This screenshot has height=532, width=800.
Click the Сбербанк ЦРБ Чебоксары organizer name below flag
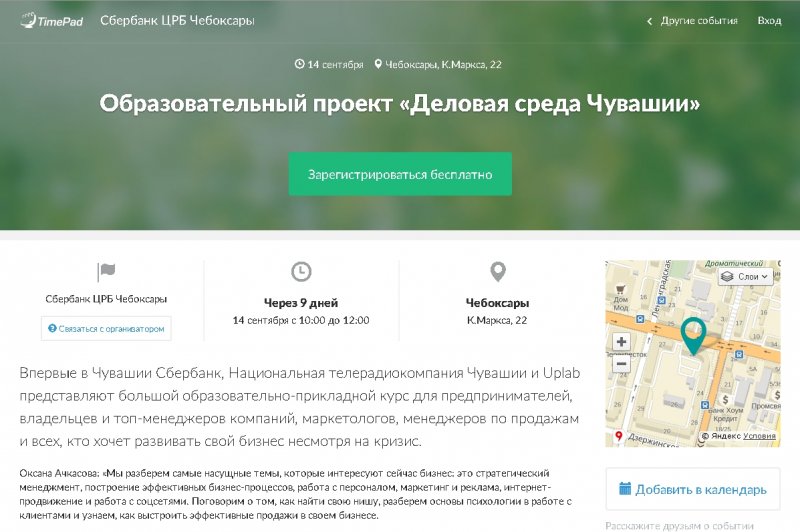(x=106, y=300)
